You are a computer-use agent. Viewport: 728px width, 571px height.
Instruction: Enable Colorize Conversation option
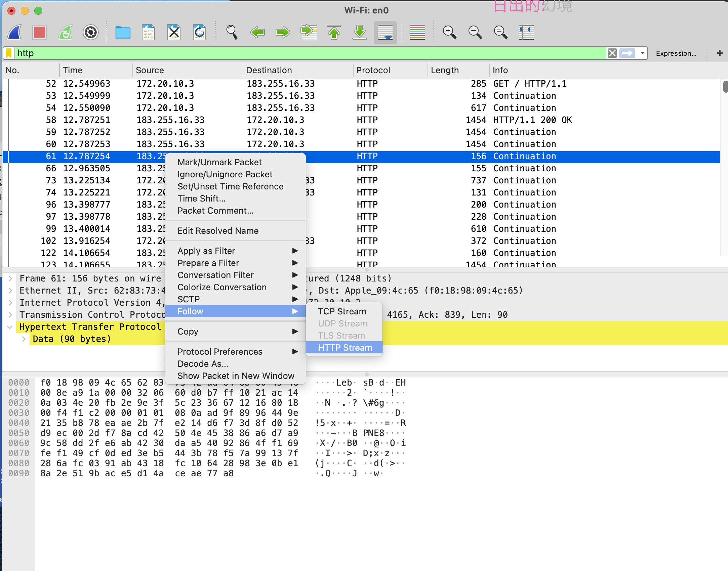point(222,287)
